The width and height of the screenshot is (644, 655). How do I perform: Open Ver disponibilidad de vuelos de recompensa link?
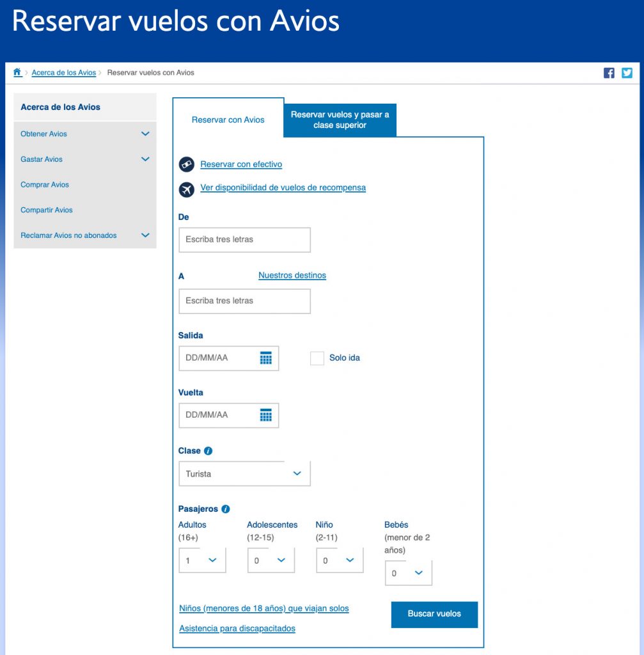(x=283, y=187)
